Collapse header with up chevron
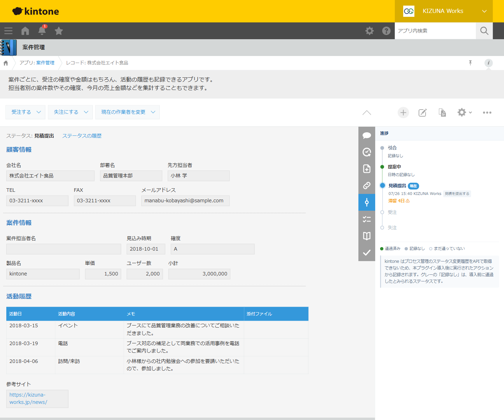This screenshot has height=420, width=504. coord(367,112)
